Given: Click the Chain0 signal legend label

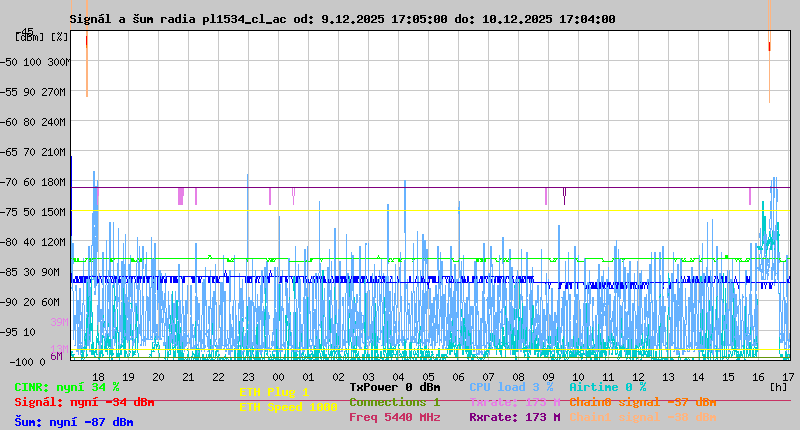Looking at the screenshot, I should pyautogui.click(x=642, y=402).
